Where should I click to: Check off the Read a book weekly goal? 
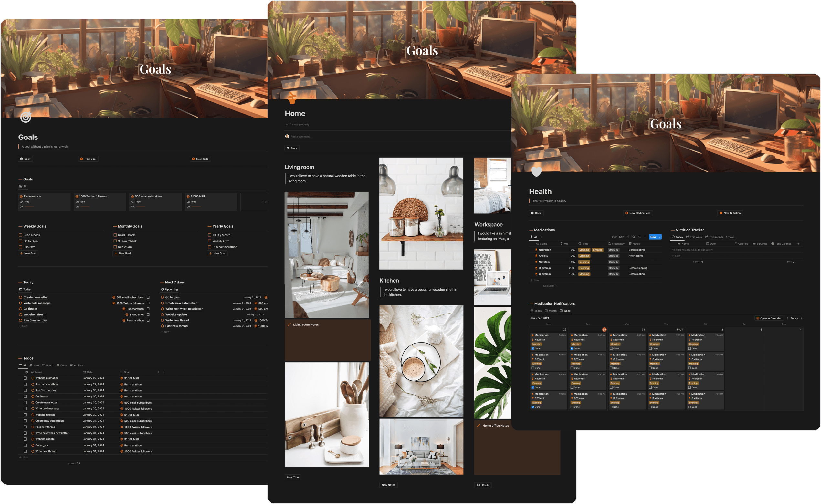pos(20,235)
